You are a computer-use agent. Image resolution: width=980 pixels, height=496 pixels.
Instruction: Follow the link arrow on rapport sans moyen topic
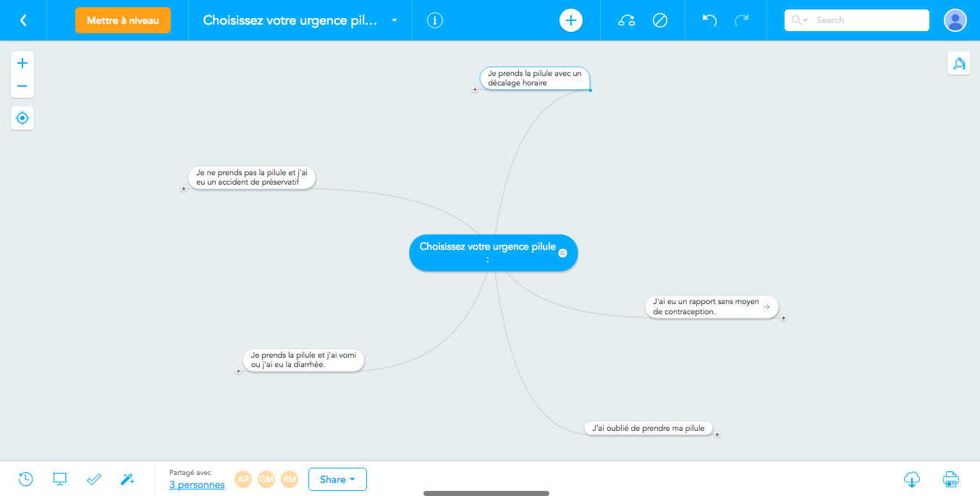point(766,306)
